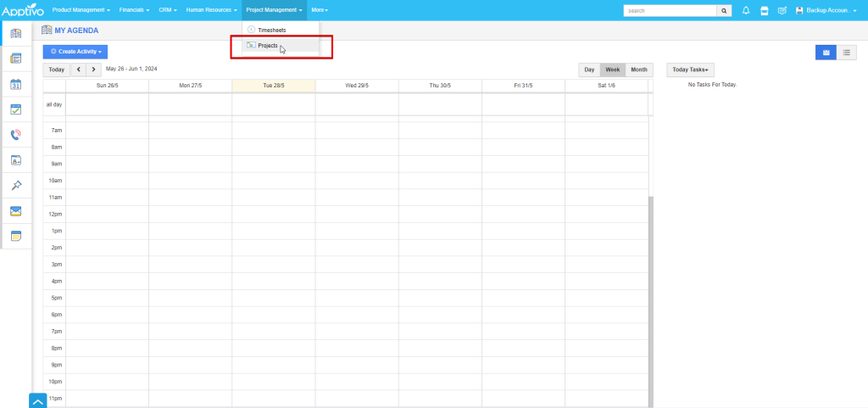Click inside the search input field

click(x=670, y=10)
